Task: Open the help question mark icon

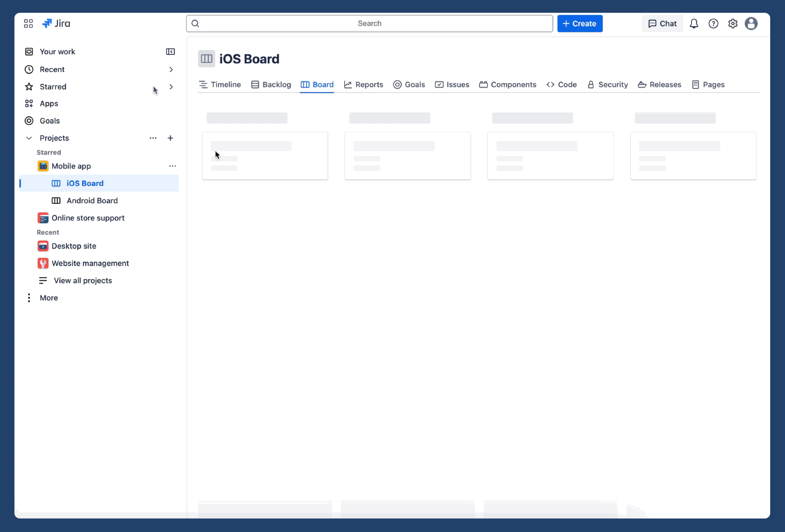Action: click(x=713, y=24)
